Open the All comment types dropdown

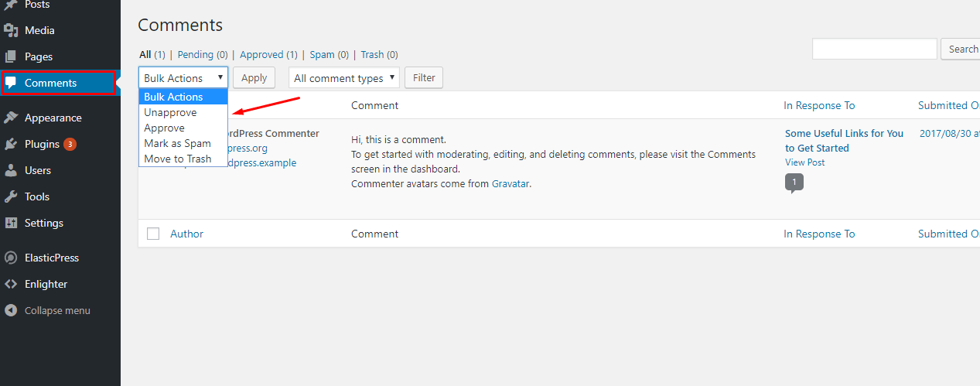click(x=344, y=77)
